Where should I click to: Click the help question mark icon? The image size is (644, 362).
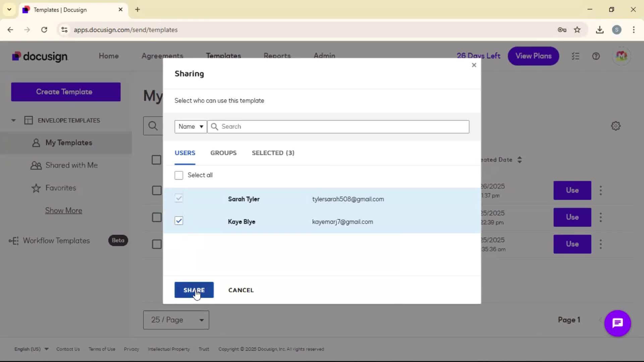(596, 56)
